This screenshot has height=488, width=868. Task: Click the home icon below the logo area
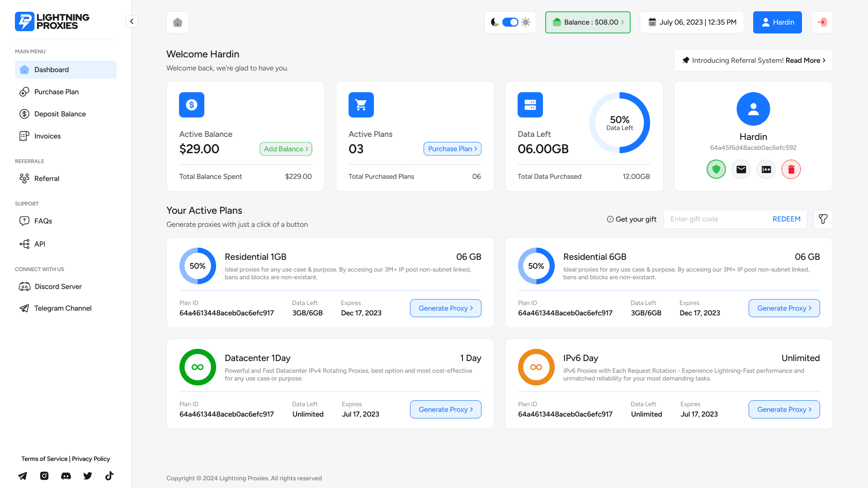click(x=177, y=22)
